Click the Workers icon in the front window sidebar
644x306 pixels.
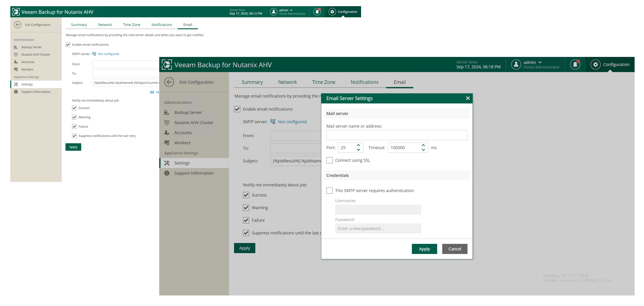167,143
